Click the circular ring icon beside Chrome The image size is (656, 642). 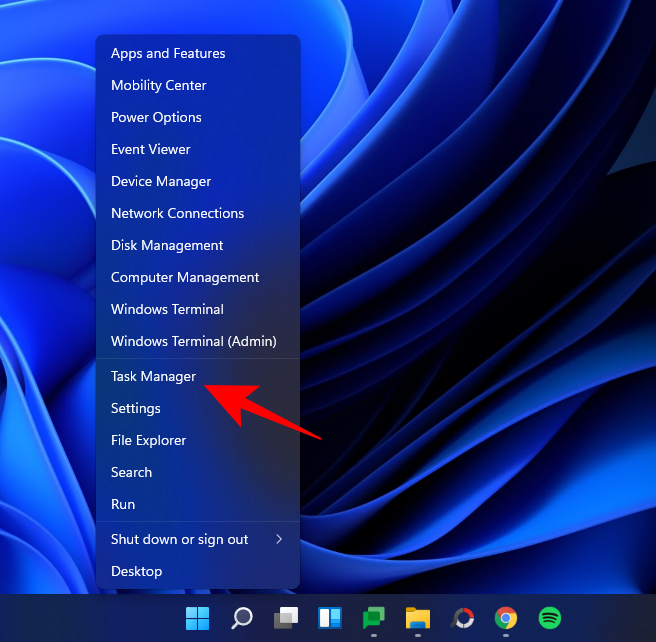[x=462, y=617]
